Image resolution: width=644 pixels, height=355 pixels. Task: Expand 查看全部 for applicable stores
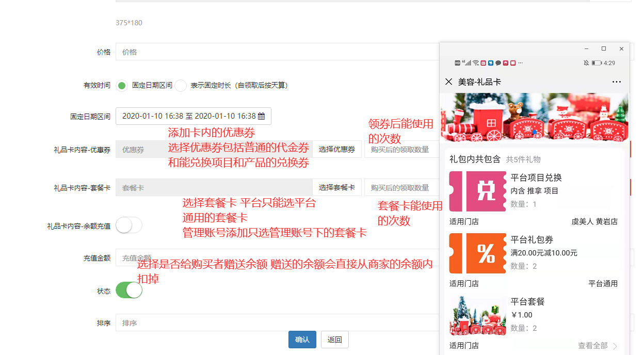[598, 346]
